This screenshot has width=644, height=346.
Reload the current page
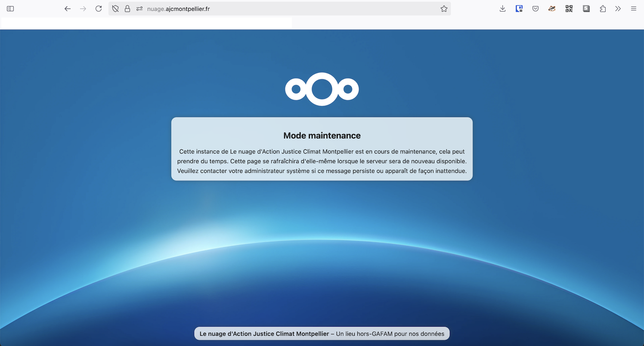point(99,9)
